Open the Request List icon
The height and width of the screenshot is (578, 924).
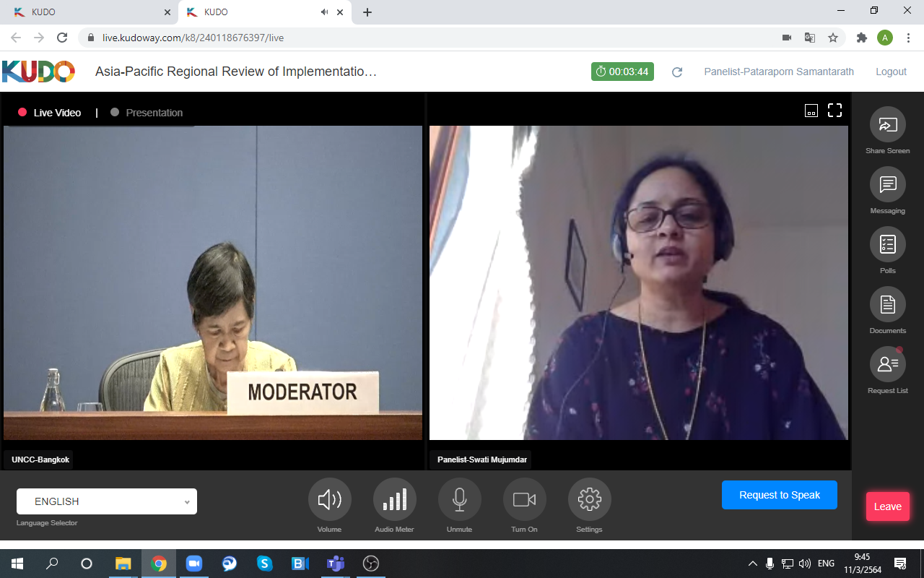887,365
